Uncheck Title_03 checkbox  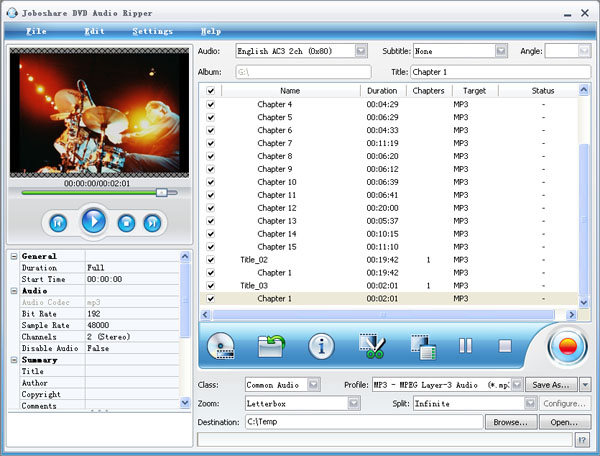coord(210,285)
